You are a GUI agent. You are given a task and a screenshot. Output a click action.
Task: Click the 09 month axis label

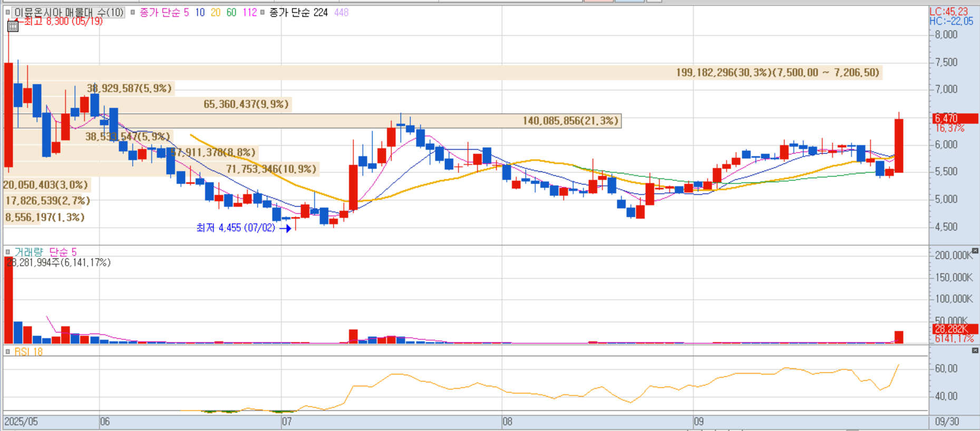(698, 422)
